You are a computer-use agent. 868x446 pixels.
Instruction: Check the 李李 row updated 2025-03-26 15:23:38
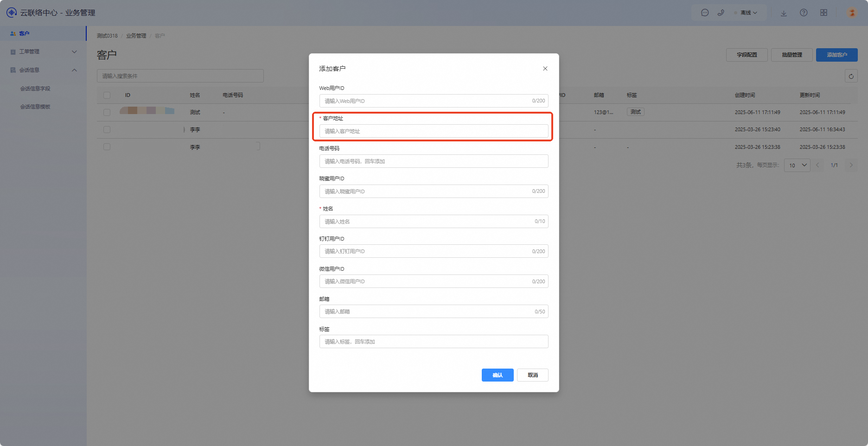point(107,147)
